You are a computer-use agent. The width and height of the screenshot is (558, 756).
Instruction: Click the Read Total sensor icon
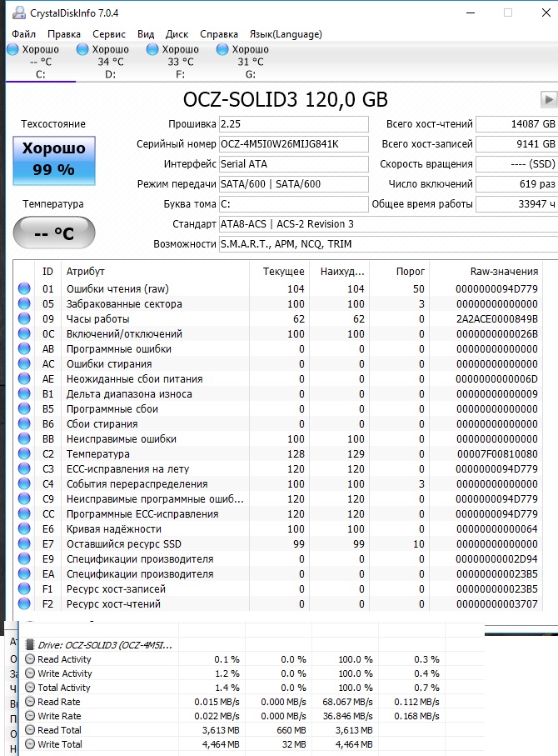pyautogui.click(x=30, y=730)
